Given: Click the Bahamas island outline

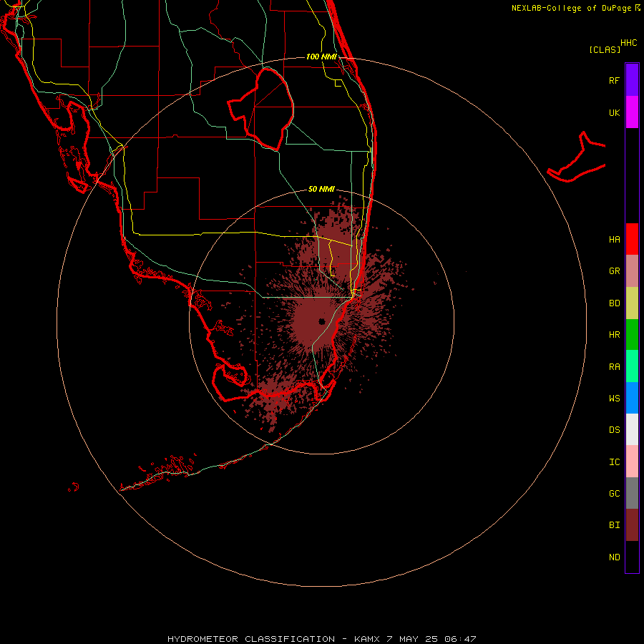Looking at the screenshot, I should pyautogui.click(x=576, y=157).
